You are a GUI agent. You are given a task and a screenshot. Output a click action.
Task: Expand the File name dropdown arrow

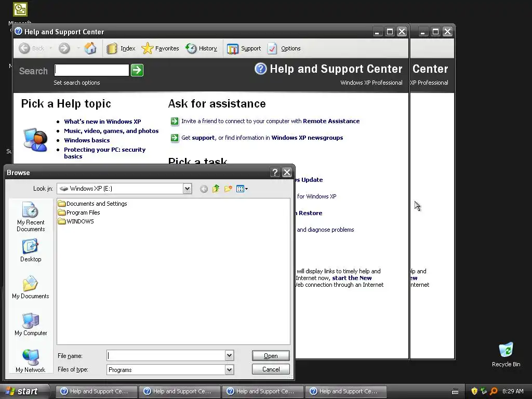pyautogui.click(x=229, y=355)
